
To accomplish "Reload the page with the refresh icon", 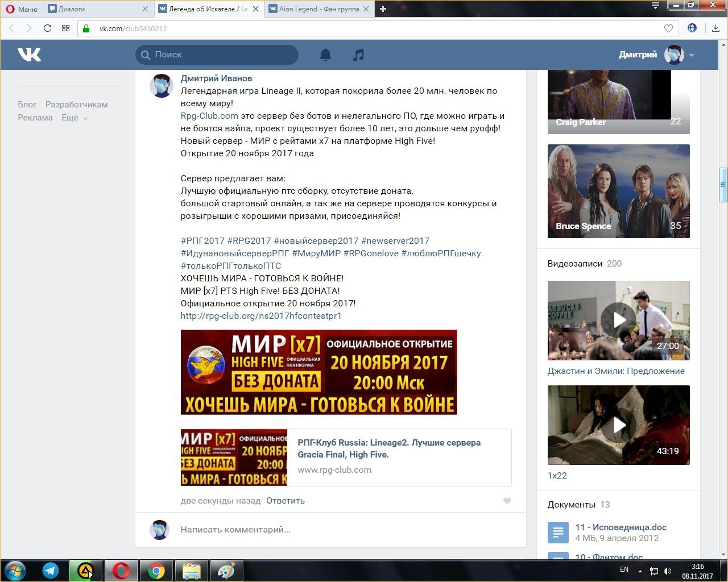I will point(47,28).
